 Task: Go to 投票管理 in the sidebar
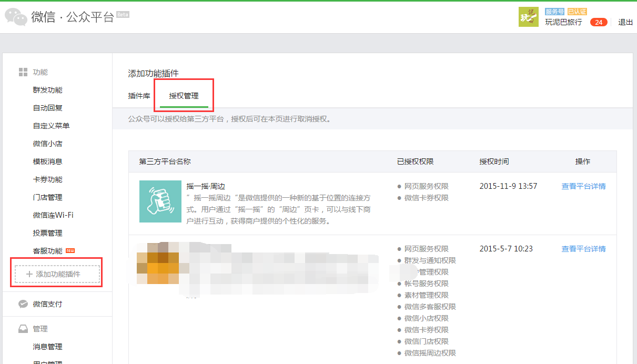(47, 233)
